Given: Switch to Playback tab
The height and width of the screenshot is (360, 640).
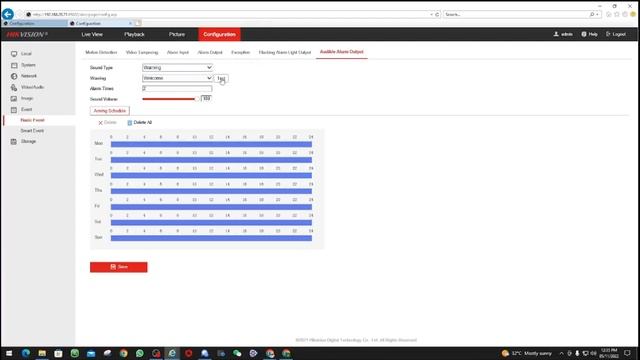Looking at the screenshot, I should click(134, 35).
